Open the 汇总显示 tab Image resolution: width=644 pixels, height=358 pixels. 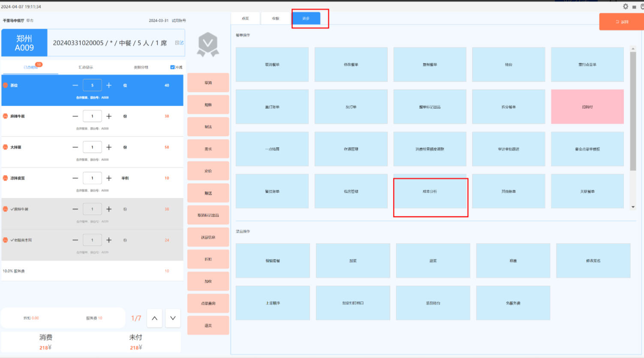point(86,67)
